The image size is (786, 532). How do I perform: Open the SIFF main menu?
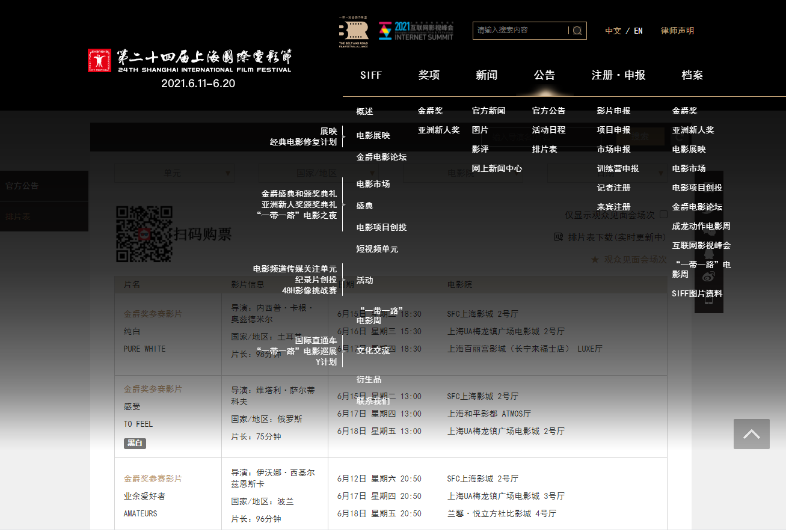tap(371, 75)
